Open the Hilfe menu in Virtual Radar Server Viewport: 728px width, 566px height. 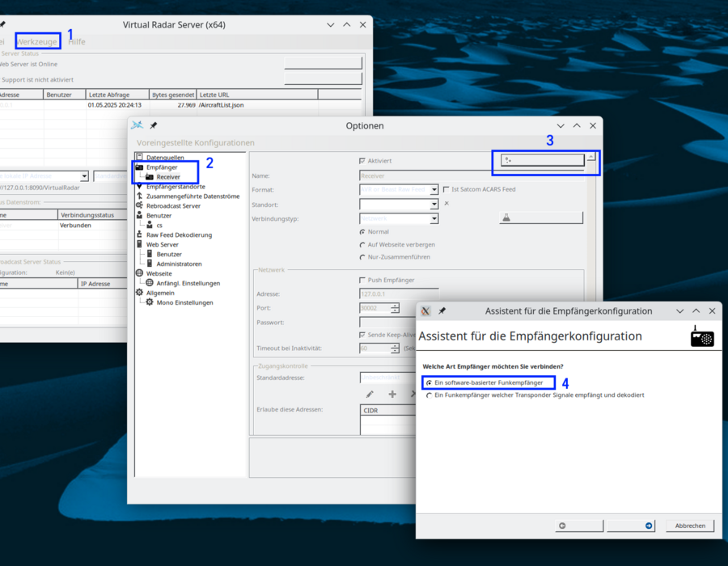coord(77,42)
